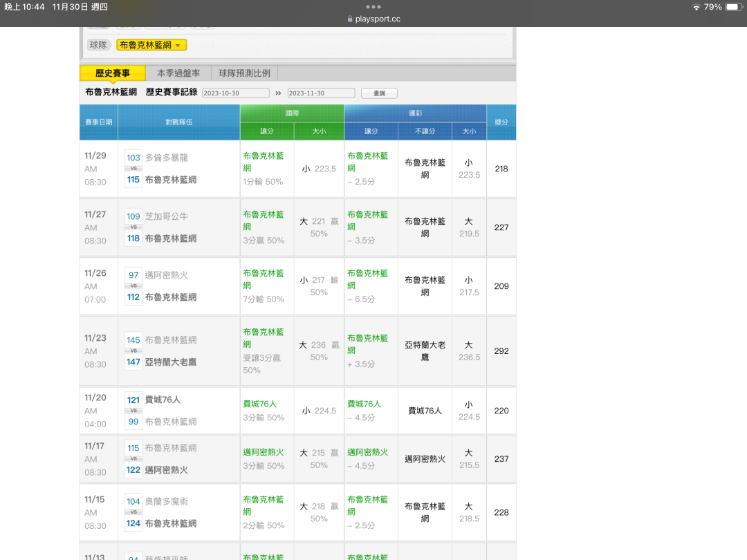
Task: Click the 受讓3分贏 50% spread result
Action: coord(261,364)
